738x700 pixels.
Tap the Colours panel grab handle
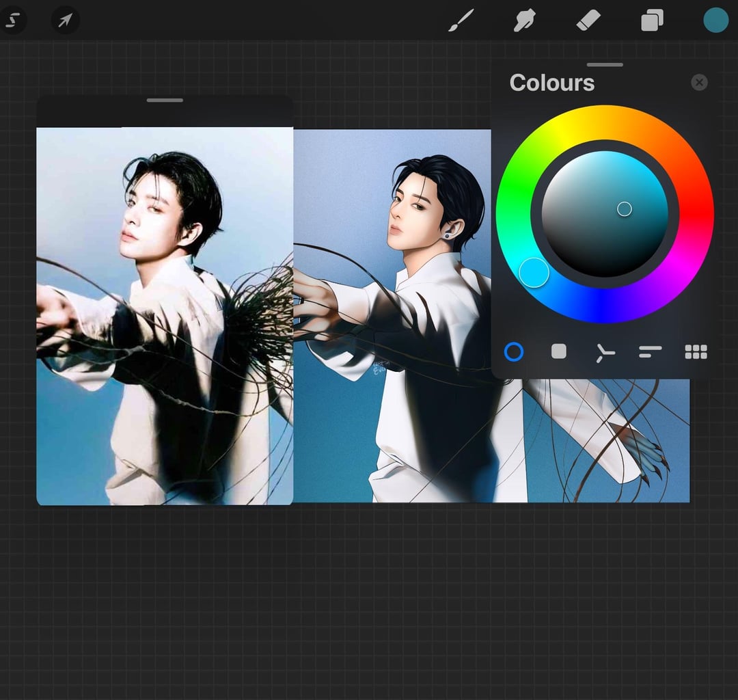[605, 65]
